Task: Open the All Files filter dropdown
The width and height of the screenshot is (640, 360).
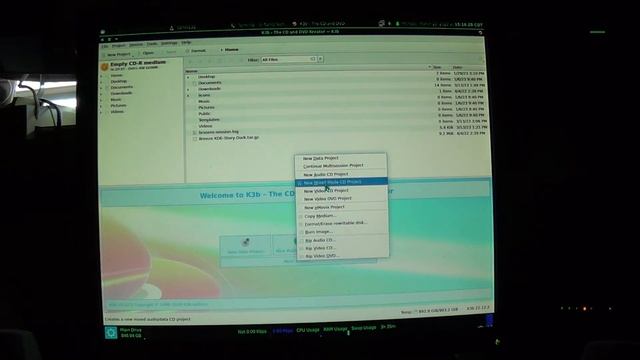Action: [289, 60]
